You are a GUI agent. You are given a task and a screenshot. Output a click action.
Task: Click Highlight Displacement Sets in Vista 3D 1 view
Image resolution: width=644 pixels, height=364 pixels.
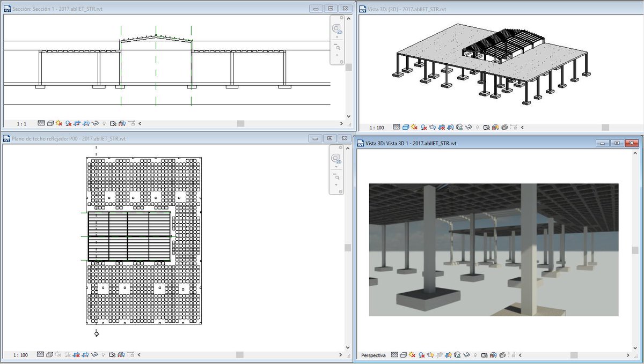coord(502,355)
